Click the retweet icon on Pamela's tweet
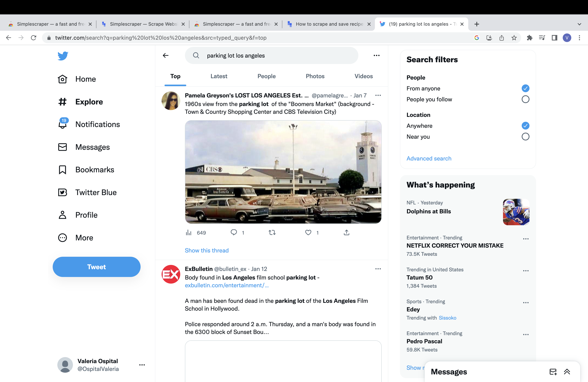Image resolution: width=588 pixels, height=382 pixels. point(272,232)
